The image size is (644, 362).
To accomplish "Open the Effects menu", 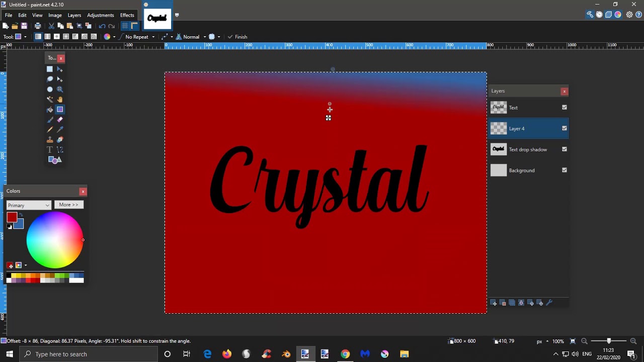I will coord(127,15).
